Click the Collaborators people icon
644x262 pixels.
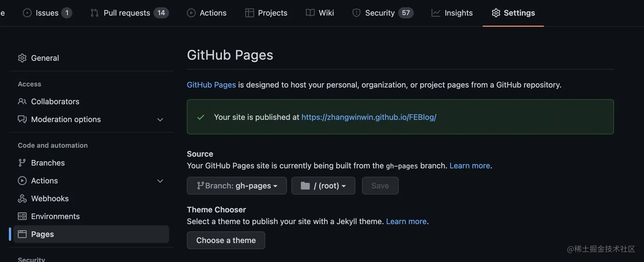tap(22, 102)
